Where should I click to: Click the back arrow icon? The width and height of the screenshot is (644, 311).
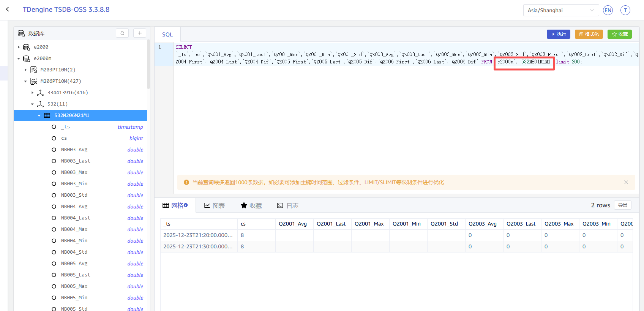(x=8, y=9)
